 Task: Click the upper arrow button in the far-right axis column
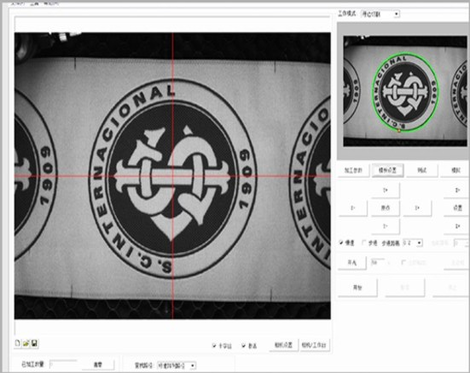point(457,190)
